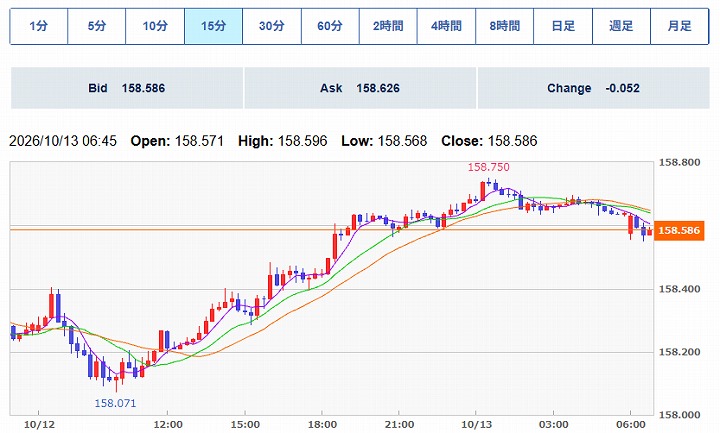Click the highlighted 15分 tab
The height and width of the screenshot is (433, 720).
(x=214, y=26)
